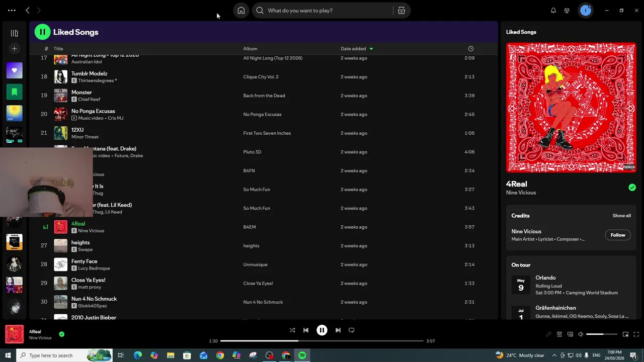Image resolution: width=644 pixels, height=362 pixels.
Task: Click Follow for Nine Vicious
Action: click(618, 235)
